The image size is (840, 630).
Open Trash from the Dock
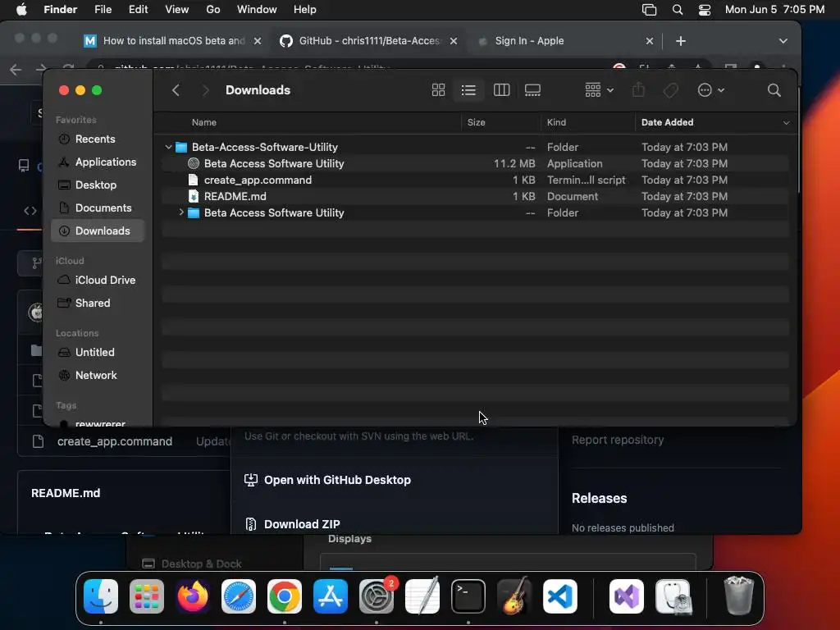click(739, 596)
